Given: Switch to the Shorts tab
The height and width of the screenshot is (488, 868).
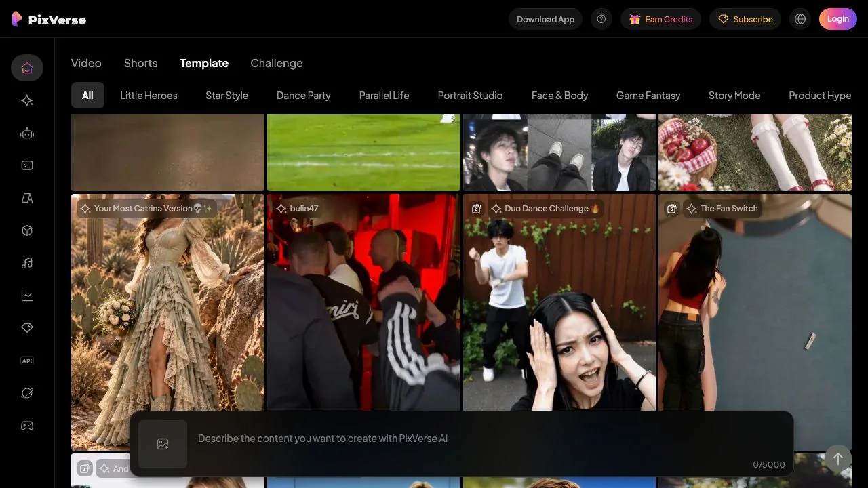Looking at the screenshot, I should (x=140, y=63).
